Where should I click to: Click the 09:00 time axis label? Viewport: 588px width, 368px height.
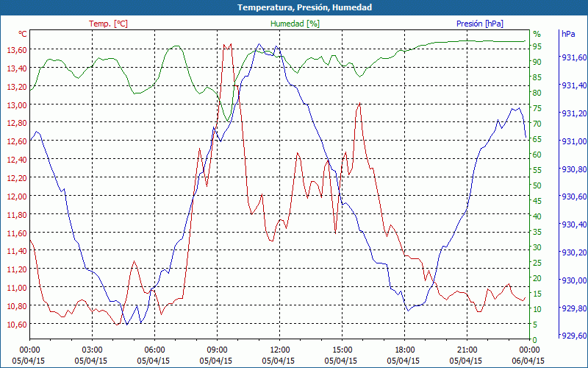(217, 350)
